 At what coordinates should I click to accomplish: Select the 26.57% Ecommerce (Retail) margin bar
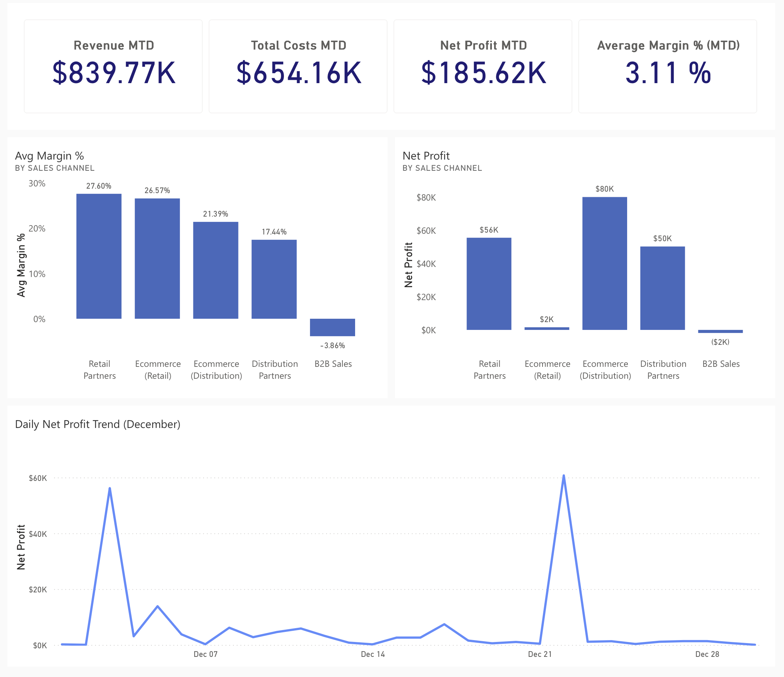click(157, 259)
